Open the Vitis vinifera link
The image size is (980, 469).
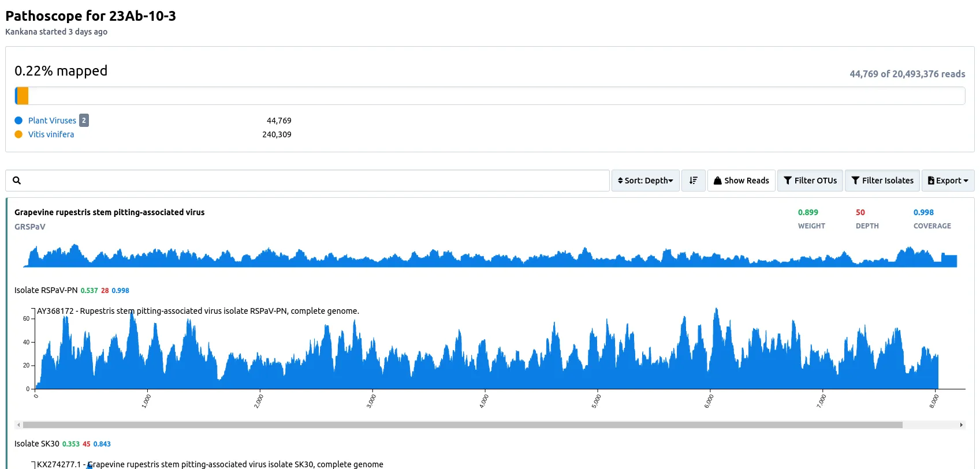[x=51, y=134]
